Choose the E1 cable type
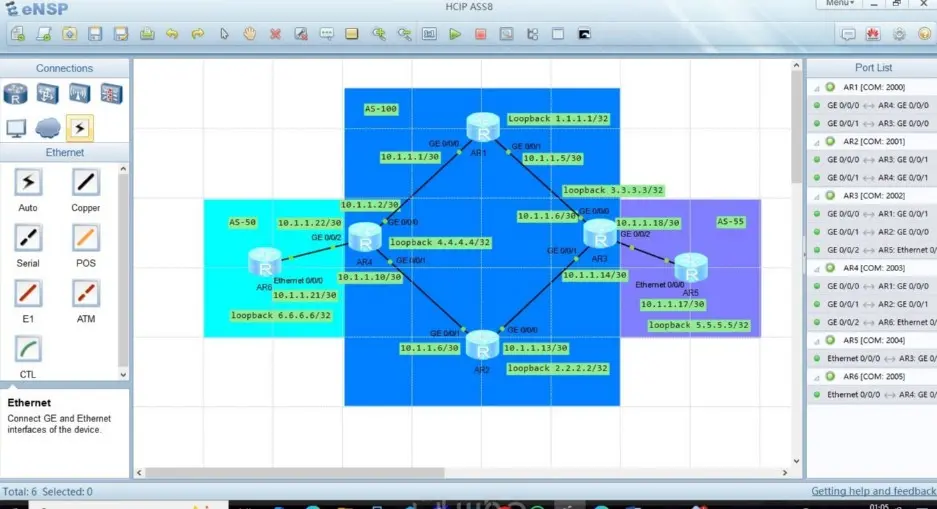Image resolution: width=937 pixels, height=509 pixels. [x=28, y=294]
